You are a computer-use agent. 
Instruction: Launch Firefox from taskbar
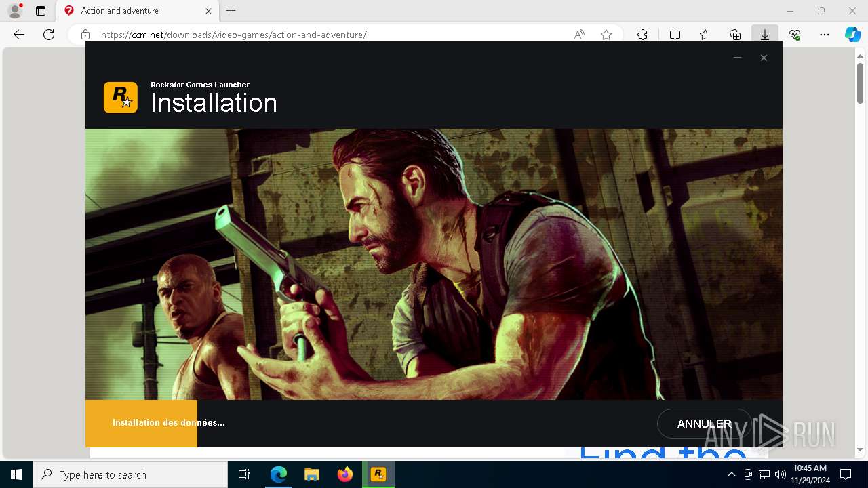point(345,474)
